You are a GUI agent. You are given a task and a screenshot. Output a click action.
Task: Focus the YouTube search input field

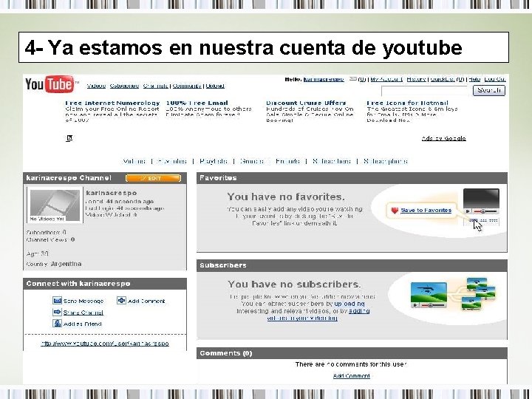(425, 91)
